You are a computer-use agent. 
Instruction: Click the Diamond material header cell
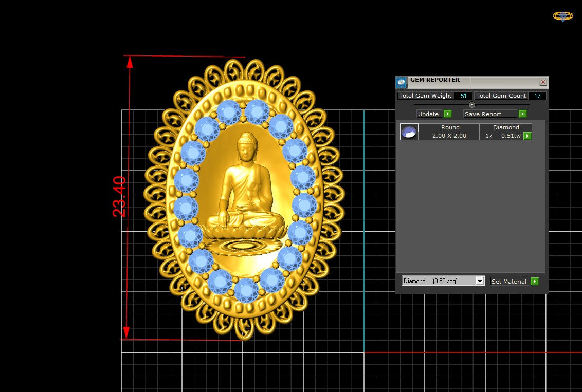pos(506,127)
